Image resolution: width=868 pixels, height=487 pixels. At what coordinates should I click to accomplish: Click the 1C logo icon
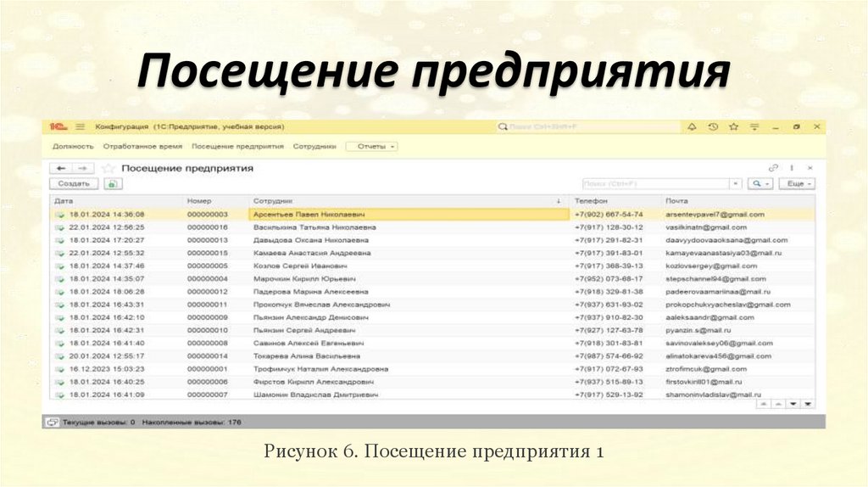(58, 127)
